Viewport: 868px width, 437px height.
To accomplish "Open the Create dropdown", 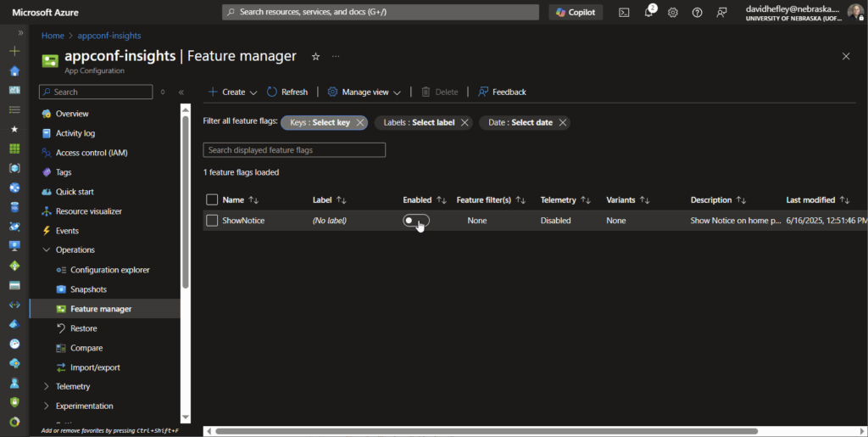I will (232, 92).
